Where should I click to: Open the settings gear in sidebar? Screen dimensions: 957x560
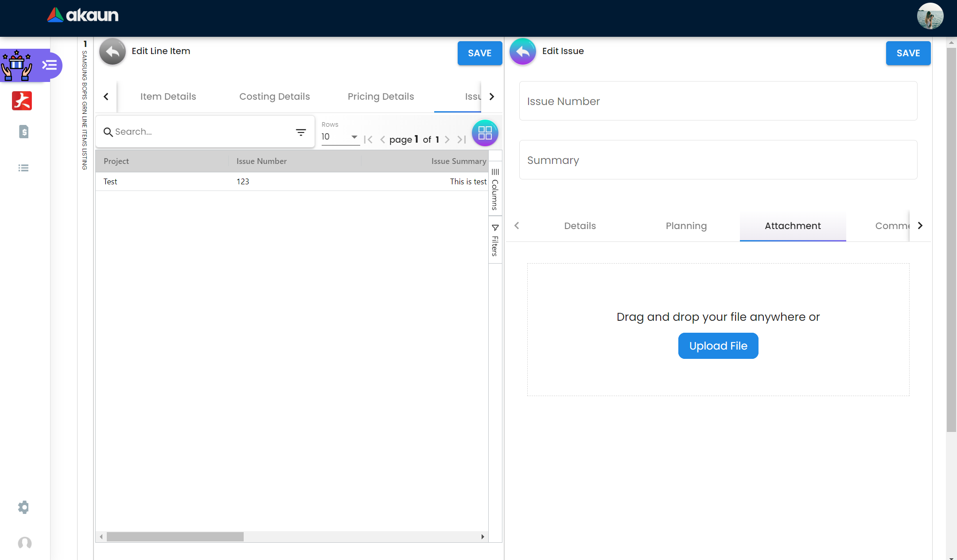click(x=23, y=507)
